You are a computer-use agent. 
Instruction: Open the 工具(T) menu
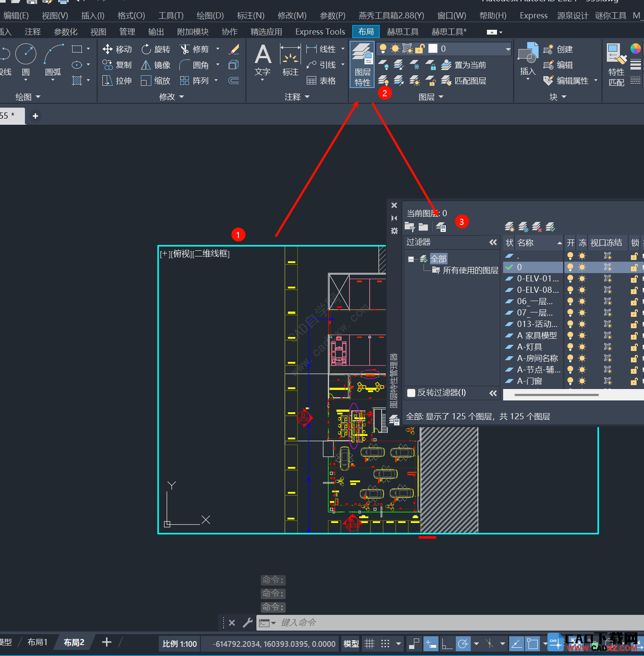tap(171, 16)
